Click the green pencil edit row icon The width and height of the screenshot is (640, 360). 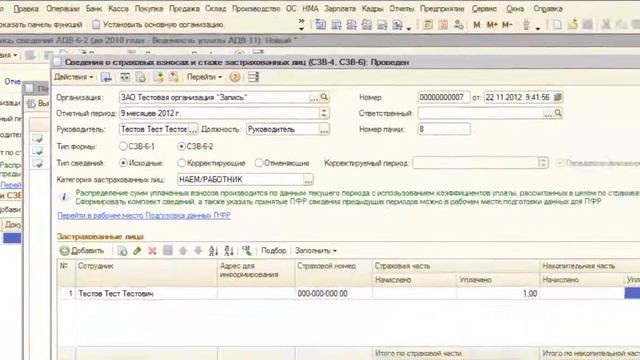pos(137,251)
